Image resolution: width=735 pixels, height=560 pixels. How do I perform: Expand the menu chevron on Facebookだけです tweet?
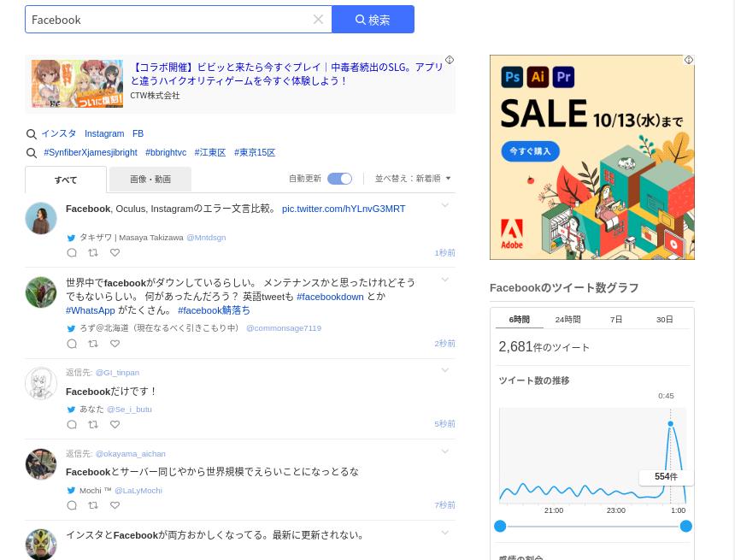coord(444,370)
